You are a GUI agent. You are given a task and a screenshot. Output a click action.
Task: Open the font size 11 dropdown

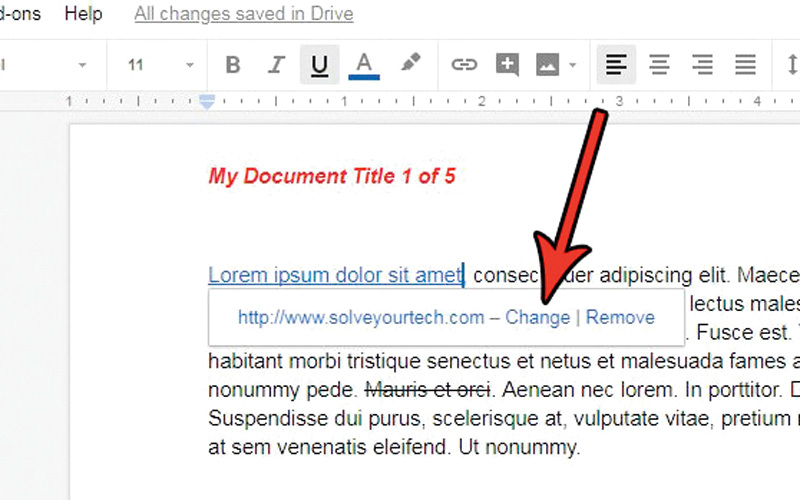[x=160, y=65]
